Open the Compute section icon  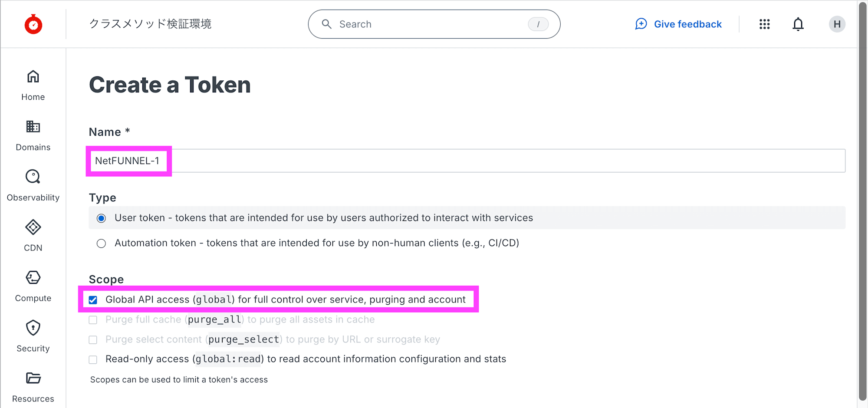pyautogui.click(x=33, y=278)
